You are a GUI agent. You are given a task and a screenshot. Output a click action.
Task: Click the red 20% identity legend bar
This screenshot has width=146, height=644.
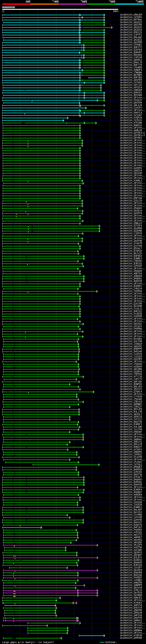coord(16,4)
